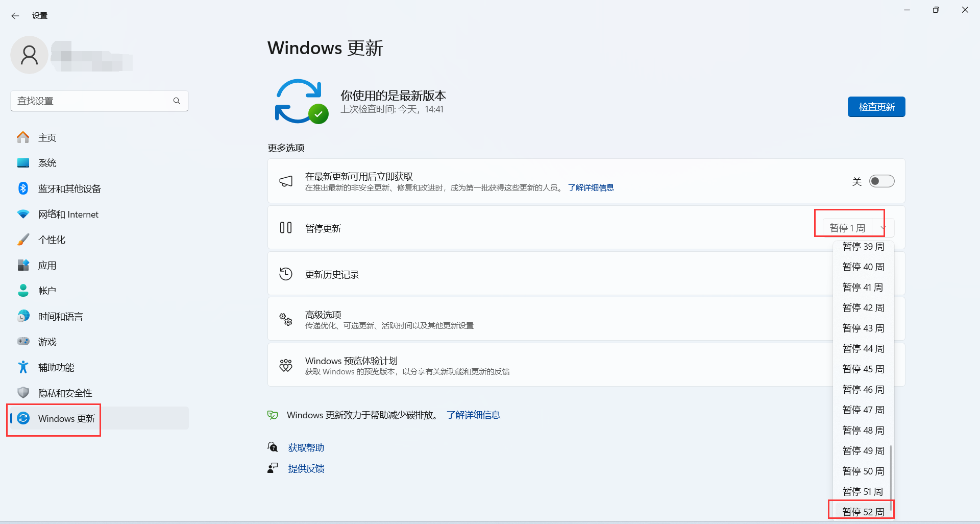Click the 主页 home icon
The image size is (980, 524).
[23, 137]
